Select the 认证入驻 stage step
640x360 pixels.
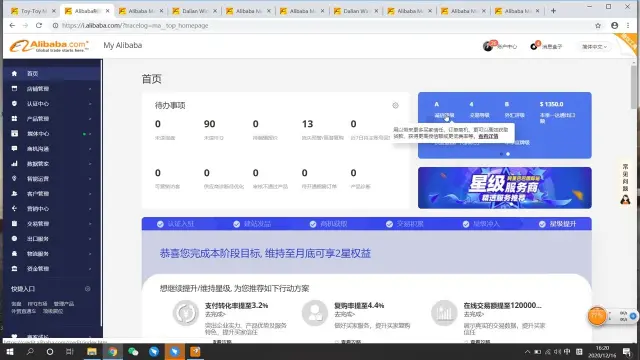176,224
